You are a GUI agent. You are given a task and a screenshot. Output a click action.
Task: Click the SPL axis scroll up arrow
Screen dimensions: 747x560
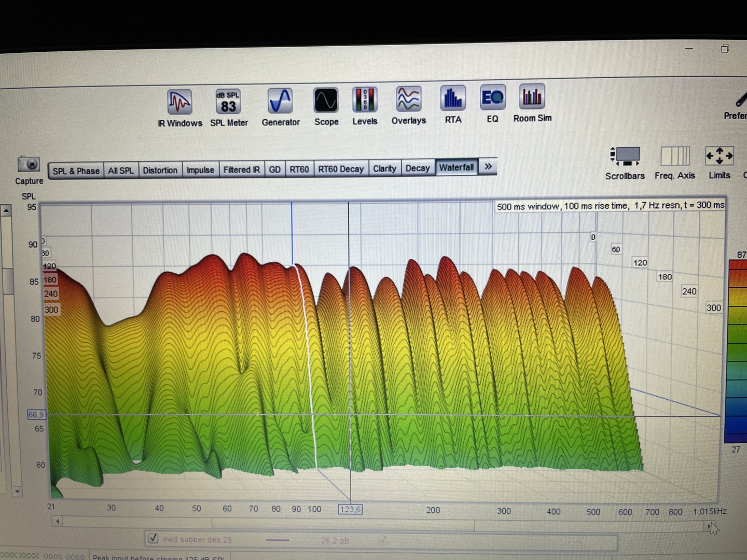[x=6, y=211]
